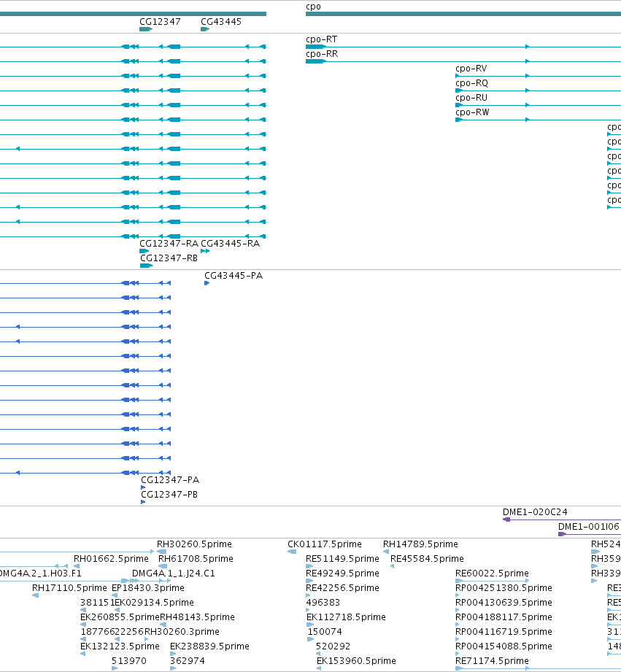Click the CK01117.5prime EST label
621x672 pixels.
pyautogui.click(x=325, y=544)
